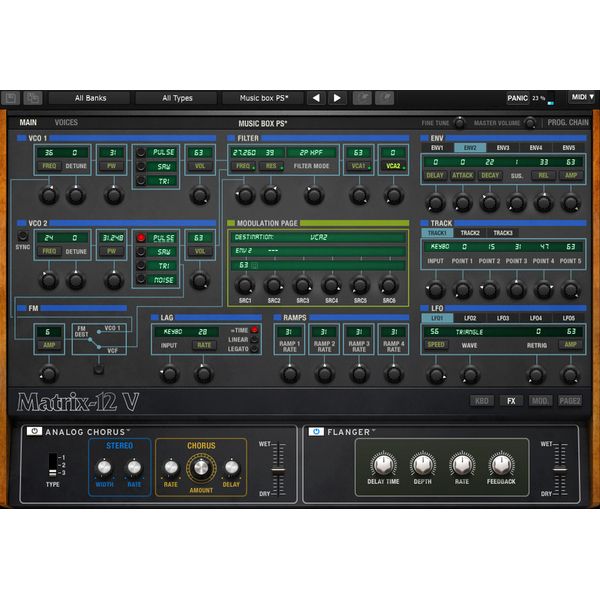Open the FX panel
Screen dimensions: 600x600
click(x=511, y=401)
